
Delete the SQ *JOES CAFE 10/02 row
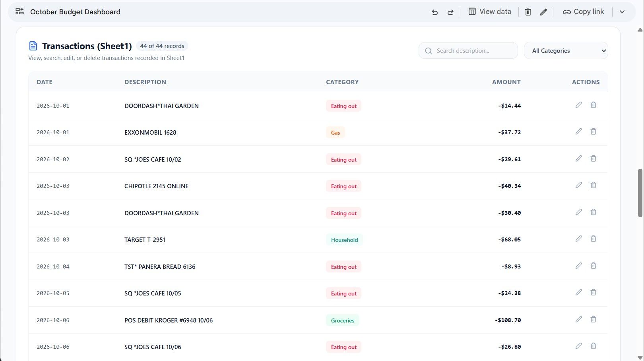(x=593, y=158)
